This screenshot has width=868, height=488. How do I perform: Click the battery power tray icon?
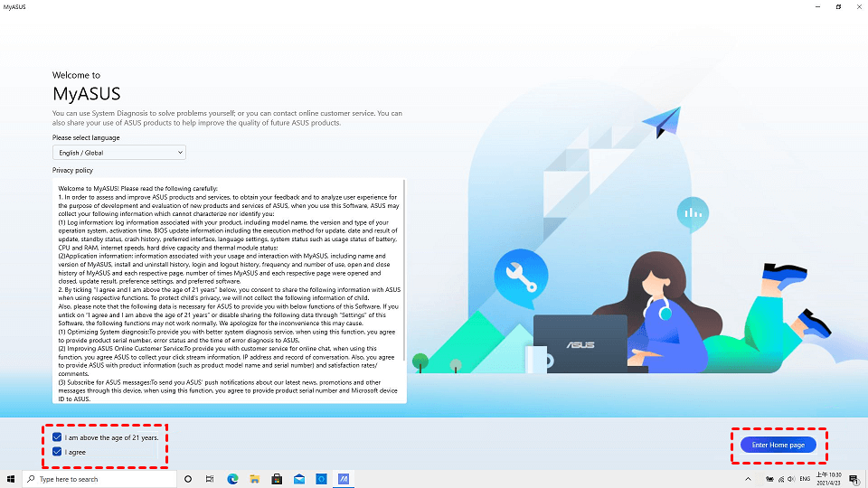click(x=769, y=479)
